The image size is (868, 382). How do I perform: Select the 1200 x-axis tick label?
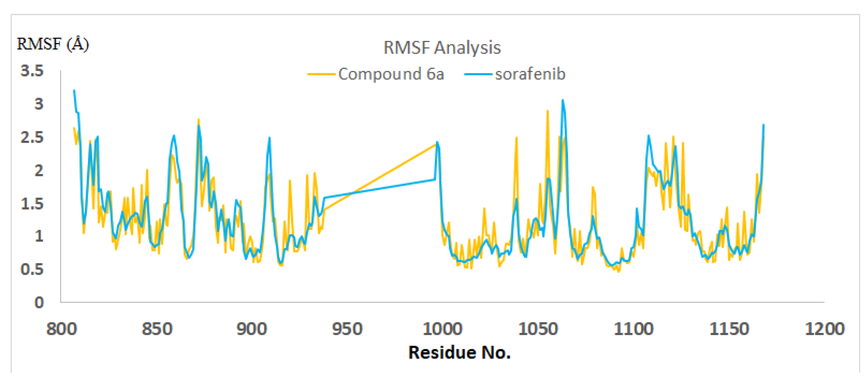[825, 329]
